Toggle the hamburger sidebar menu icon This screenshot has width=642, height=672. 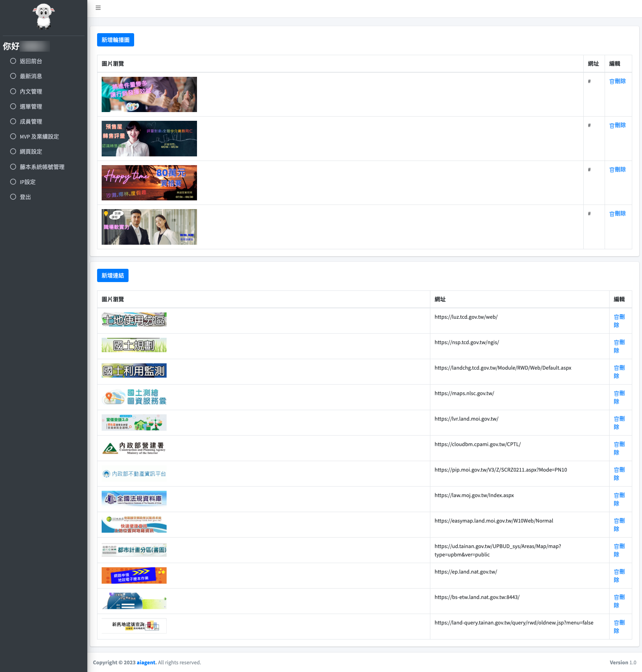[x=98, y=8]
